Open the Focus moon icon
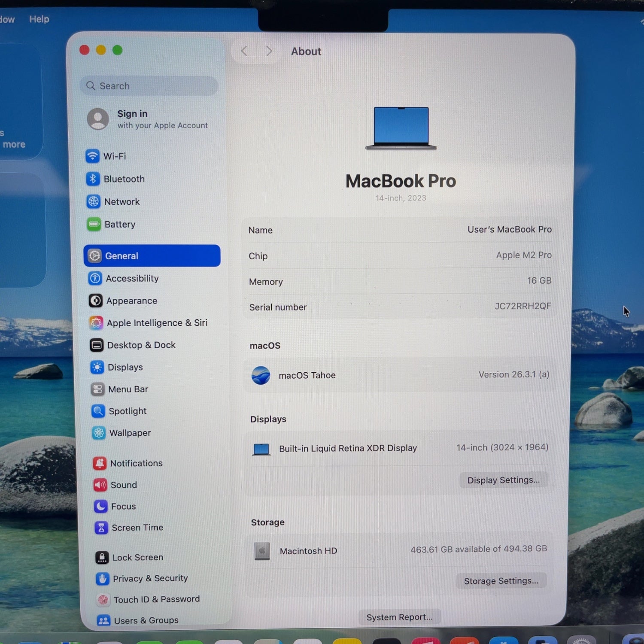Screen dimensions: 644x644 (x=100, y=507)
